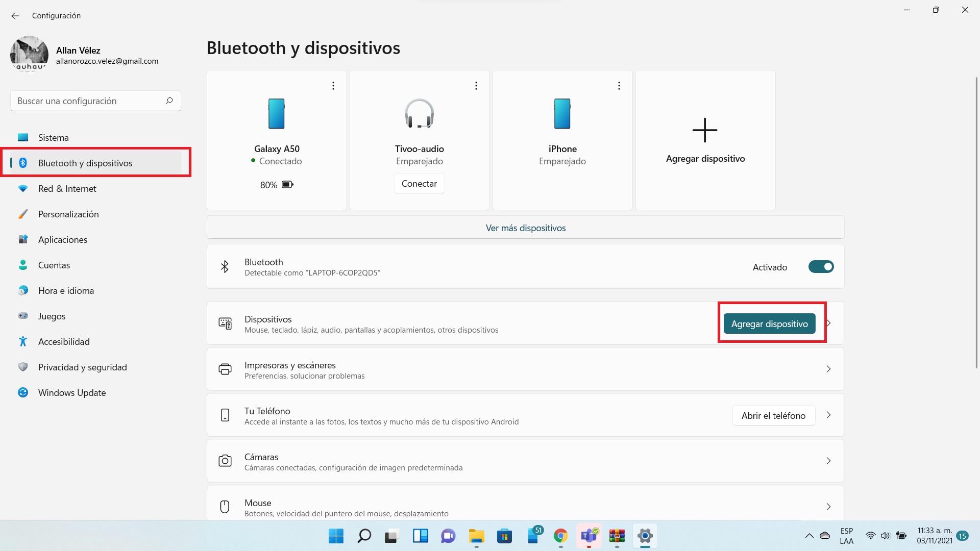980x551 pixels.
Task: Open Hora e idioma settings
Action: tap(66, 290)
